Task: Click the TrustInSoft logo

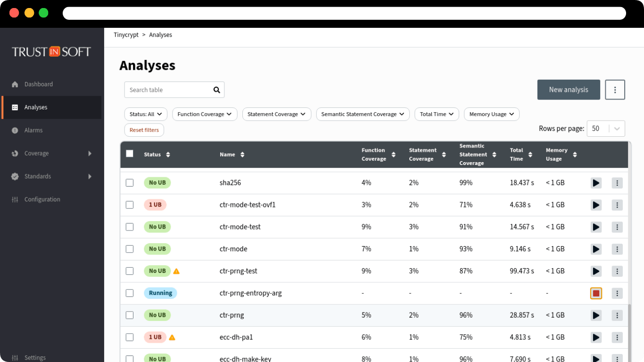Action: click(x=51, y=52)
